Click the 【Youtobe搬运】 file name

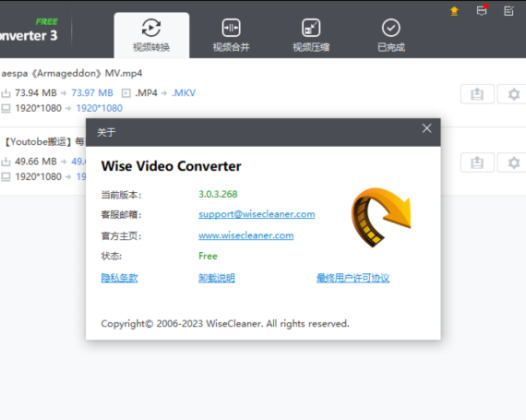44,142
